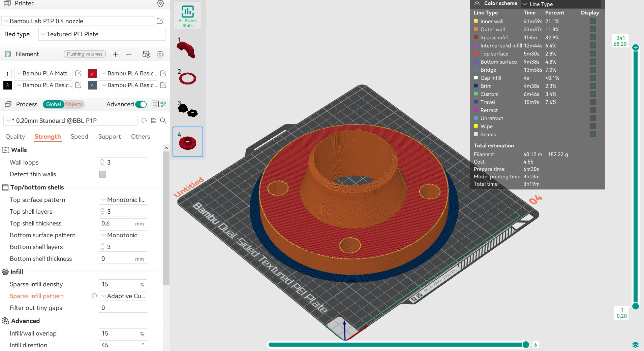Click the Infill section icon
Viewport: 644px width, 351px height.
point(5,272)
